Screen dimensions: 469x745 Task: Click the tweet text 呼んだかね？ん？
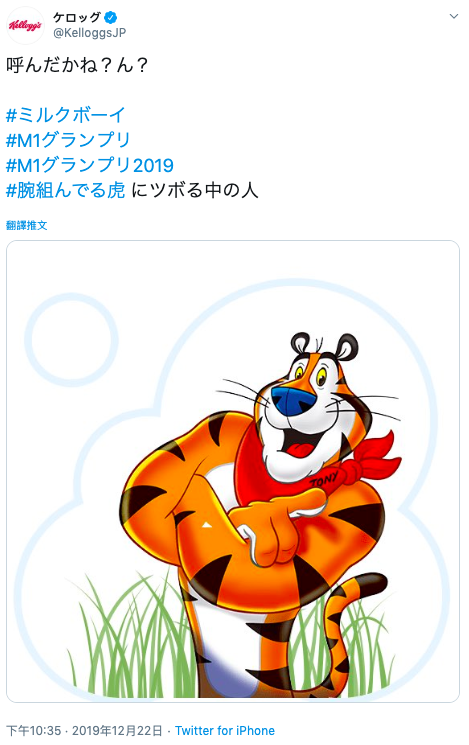tap(77, 65)
